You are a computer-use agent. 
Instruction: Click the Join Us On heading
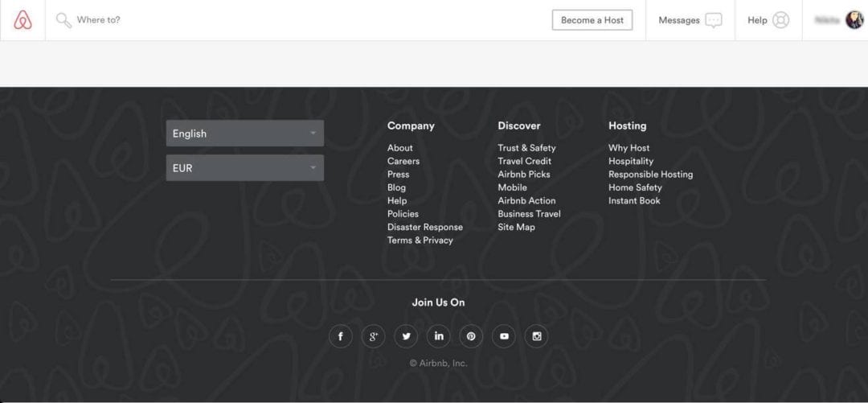pyautogui.click(x=439, y=302)
